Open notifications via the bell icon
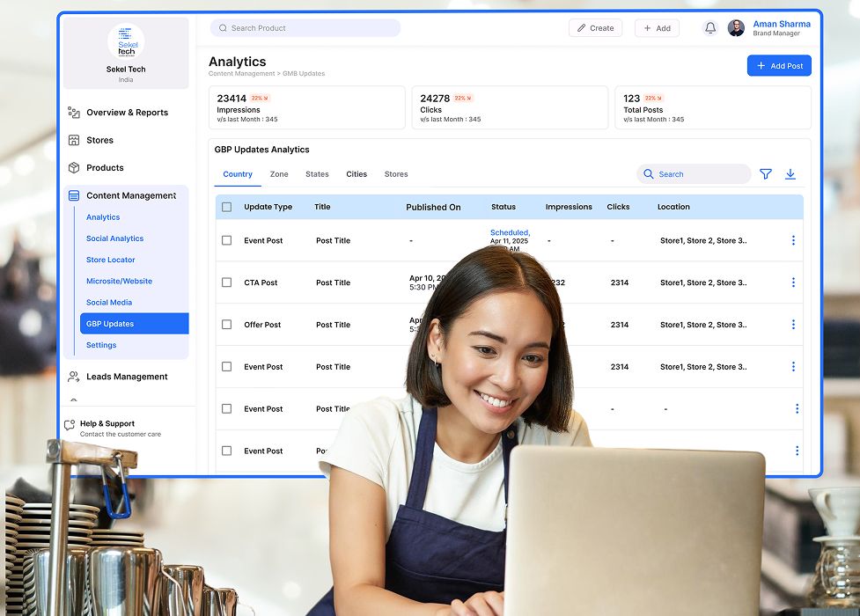Image resolution: width=860 pixels, height=616 pixels. pos(709,27)
